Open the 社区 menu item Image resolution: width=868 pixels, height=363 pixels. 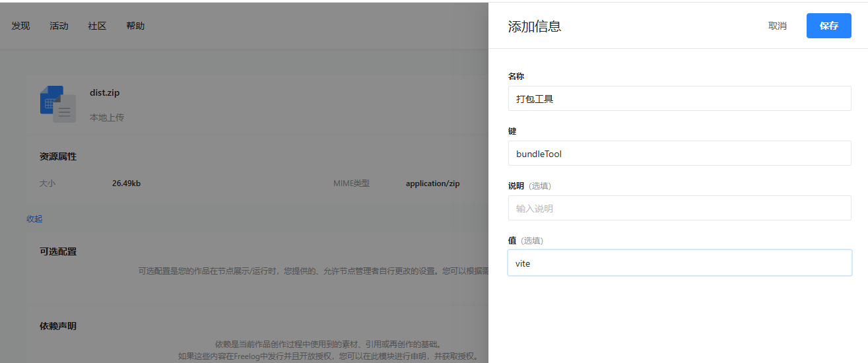click(x=97, y=26)
